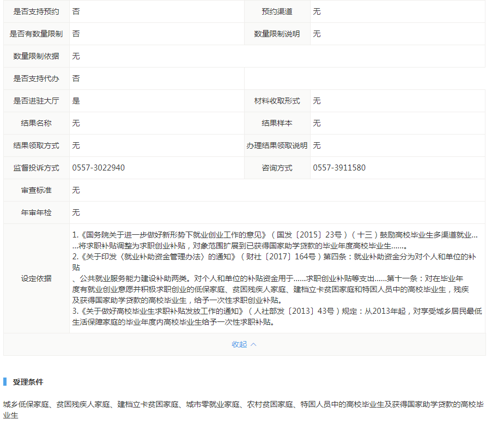Click the 是否有数量限制 label
This screenshot has width=504, height=444.
[36, 34]
